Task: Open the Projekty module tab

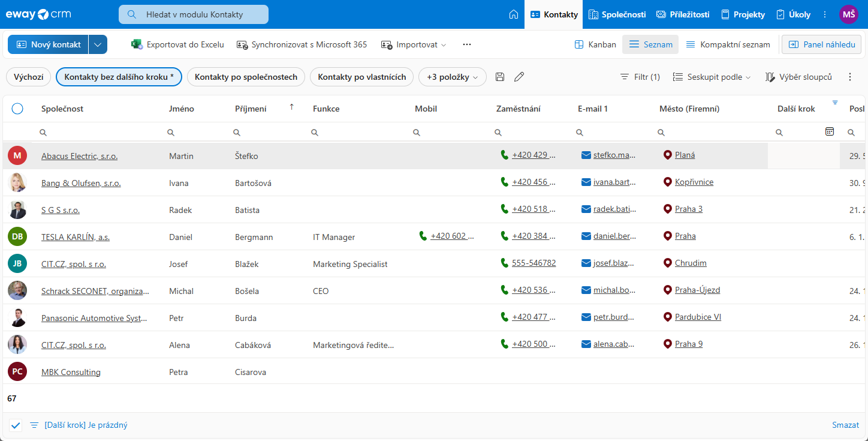Action: (743, 14)
